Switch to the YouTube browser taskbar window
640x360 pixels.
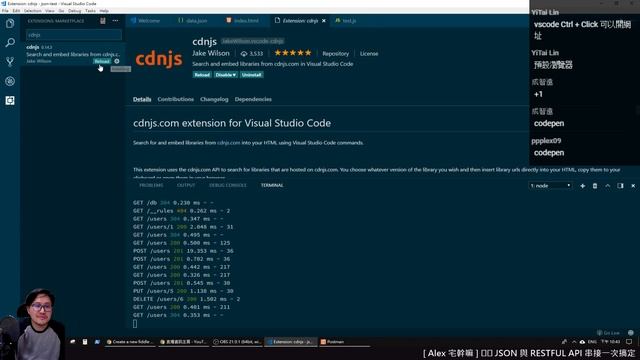pos(183,342)
